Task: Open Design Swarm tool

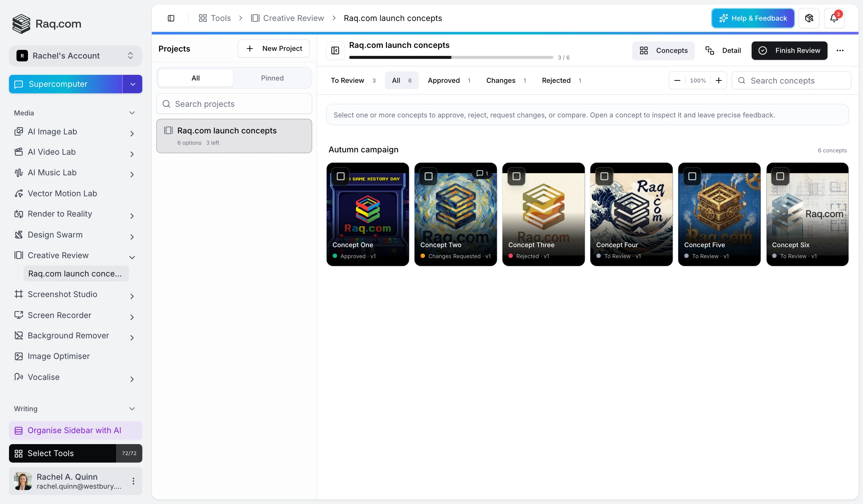Action: click(55, 235)
